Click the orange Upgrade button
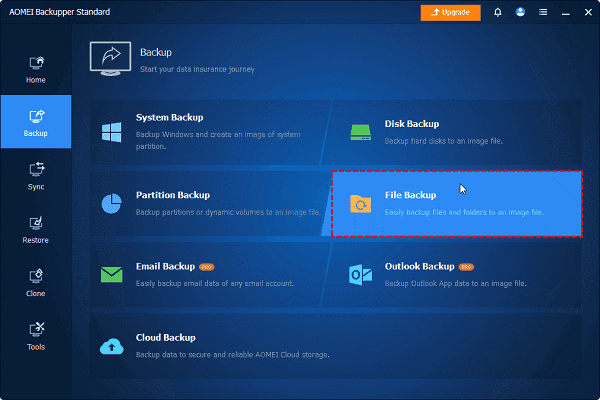The width and height of the screenshot is (600, 400). 450,13
